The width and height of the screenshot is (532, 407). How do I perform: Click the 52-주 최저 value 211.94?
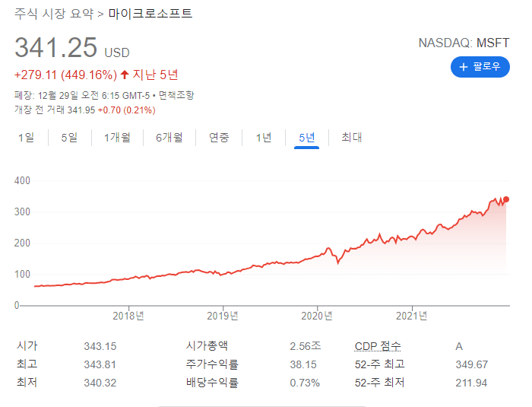coord(471,383)
